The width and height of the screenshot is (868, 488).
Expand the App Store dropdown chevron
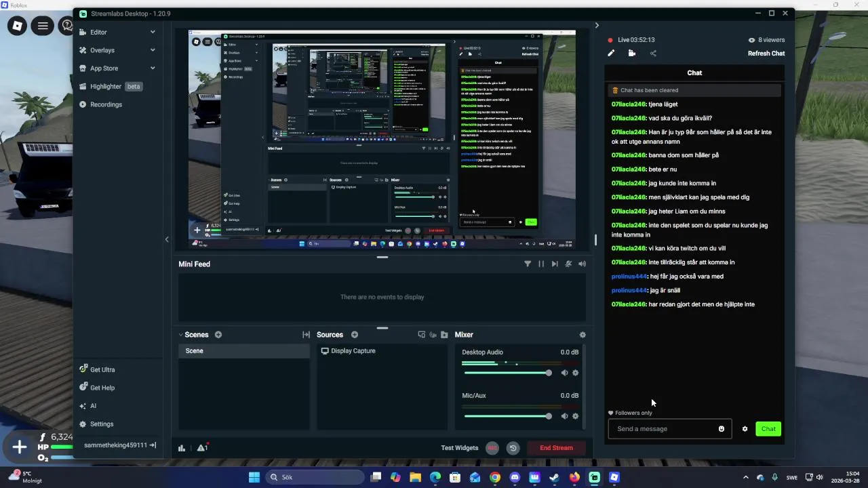153,68
